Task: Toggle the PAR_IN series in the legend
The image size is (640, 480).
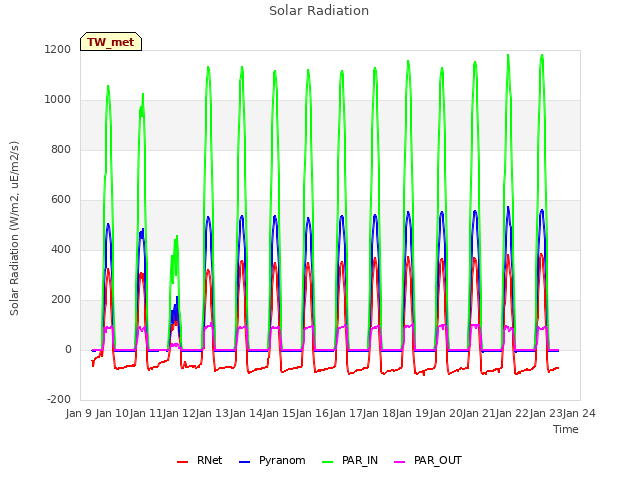Action: tap(350, 460)
